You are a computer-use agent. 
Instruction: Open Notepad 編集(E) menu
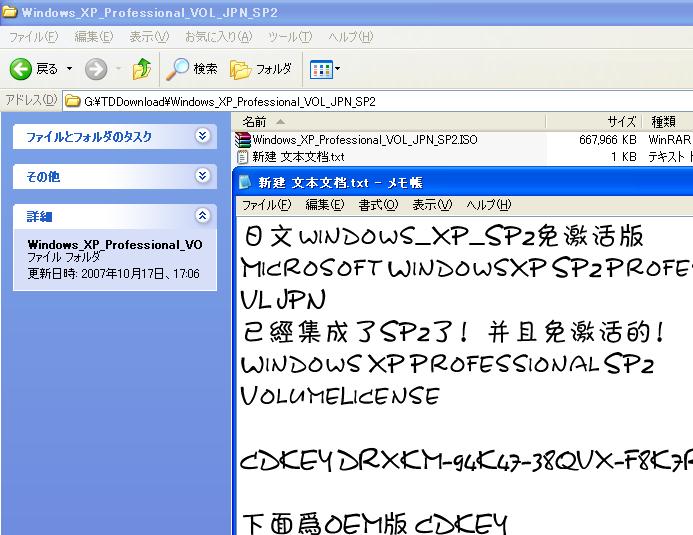tap(325, 205)
